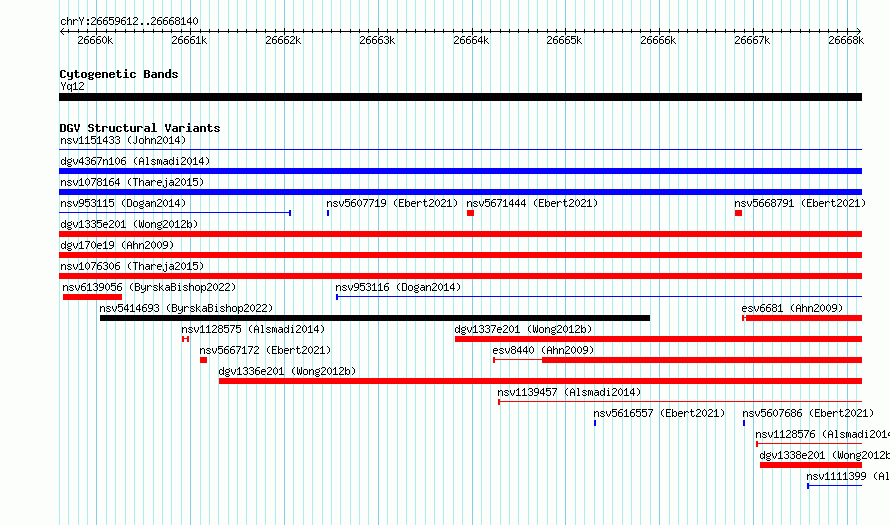Click the dgv1336e201 (Wong2012b) label
The height and width of the screenshot is (525, 890).
tap(287, 371)
